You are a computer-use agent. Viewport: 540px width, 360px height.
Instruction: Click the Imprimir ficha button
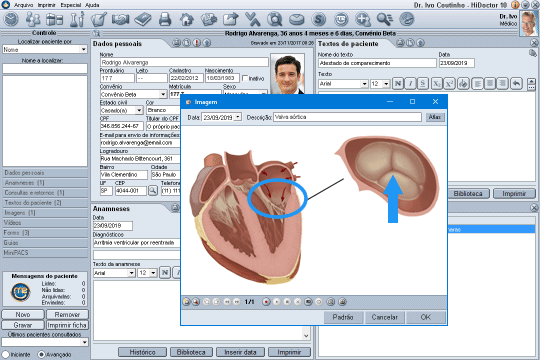(x=67, y=325)
